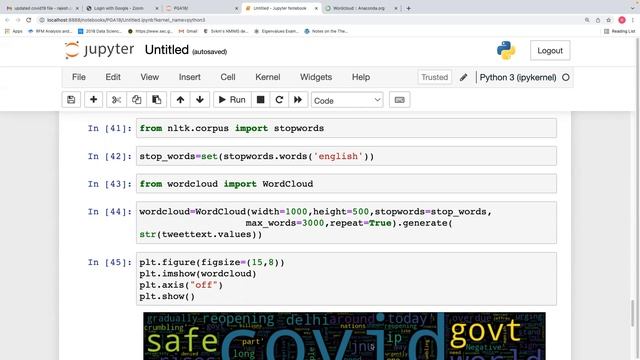Viewport: 640px width, 360px height.
Task: Open the Chrome profile avatar
Action: pyautogui.click(x=622, y=20)
